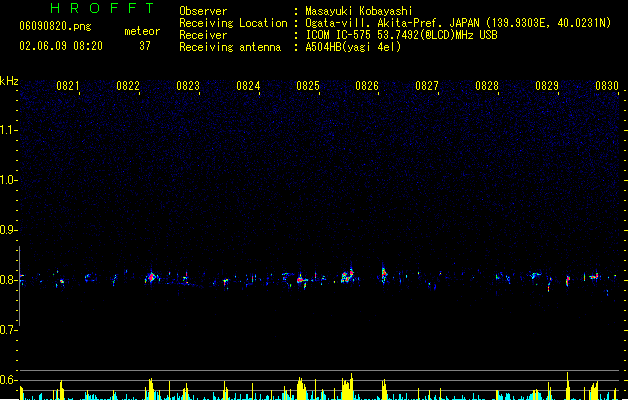Click the 0823 time marker
Image resolution: width=629 pixels, height=400 pixels.
click(188, 86)
